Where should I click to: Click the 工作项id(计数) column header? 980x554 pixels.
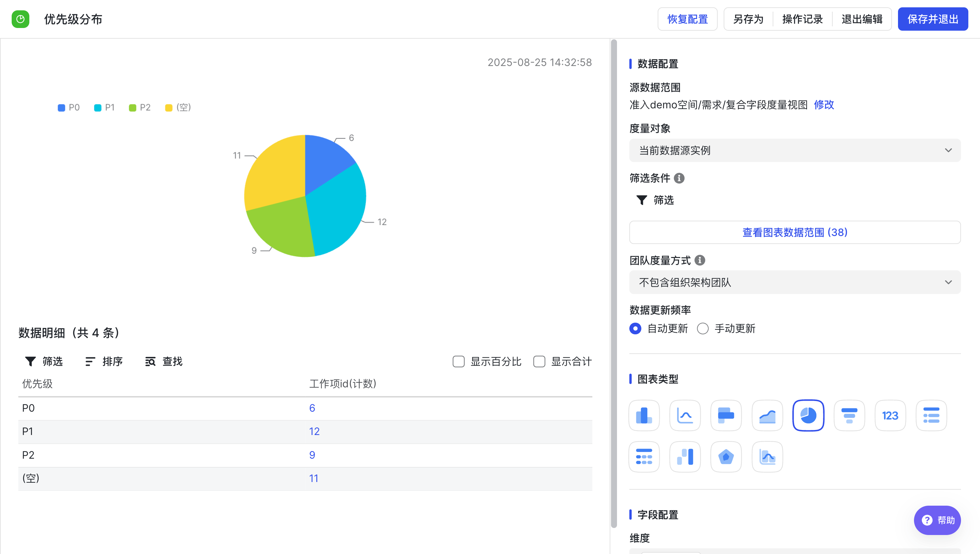click(342, 384)
